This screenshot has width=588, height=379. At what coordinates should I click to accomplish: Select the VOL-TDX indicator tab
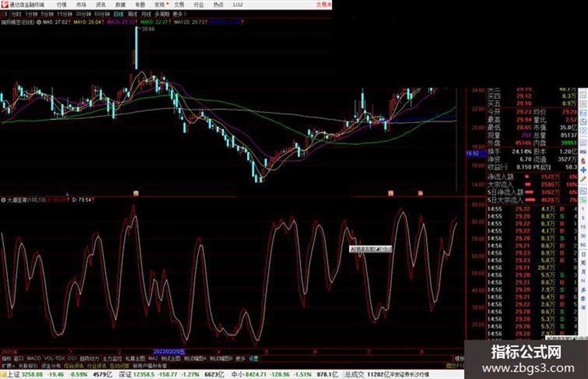pyautogui.click(x=55, y=358)
